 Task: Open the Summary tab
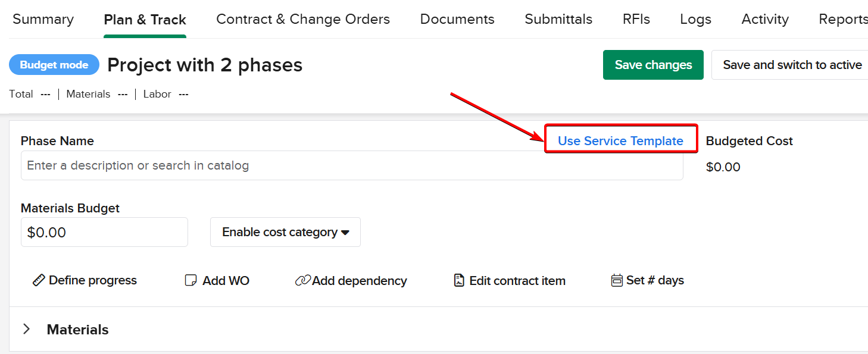pyautogui.click(x=43, y=19)
